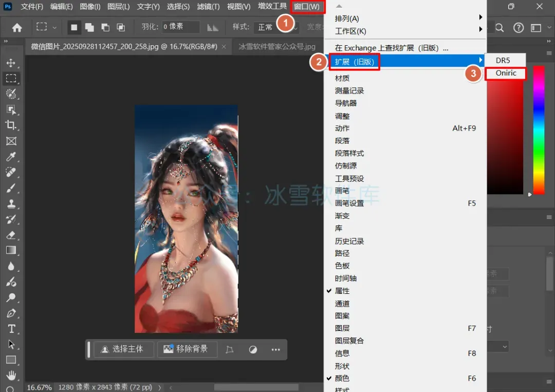Screen dimensions: 555x392
Task: Open the 画笔设置 panel entry
Action: coord(405,203)
